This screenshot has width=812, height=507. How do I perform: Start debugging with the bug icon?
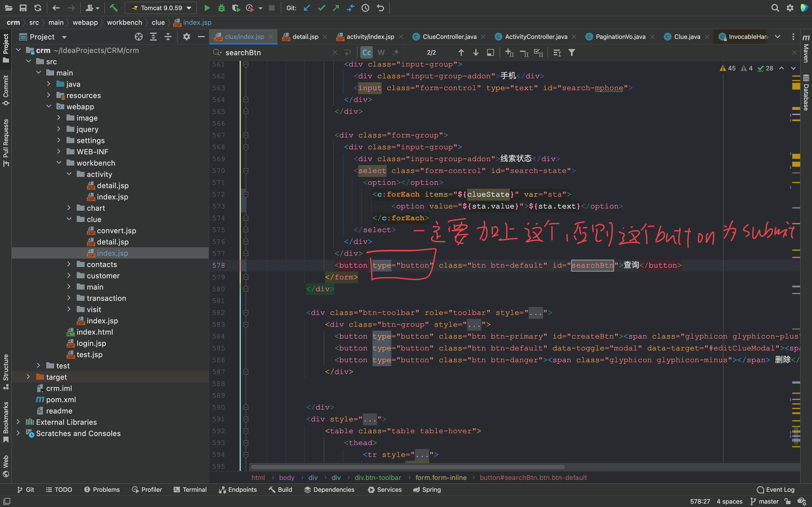(222, 8)
